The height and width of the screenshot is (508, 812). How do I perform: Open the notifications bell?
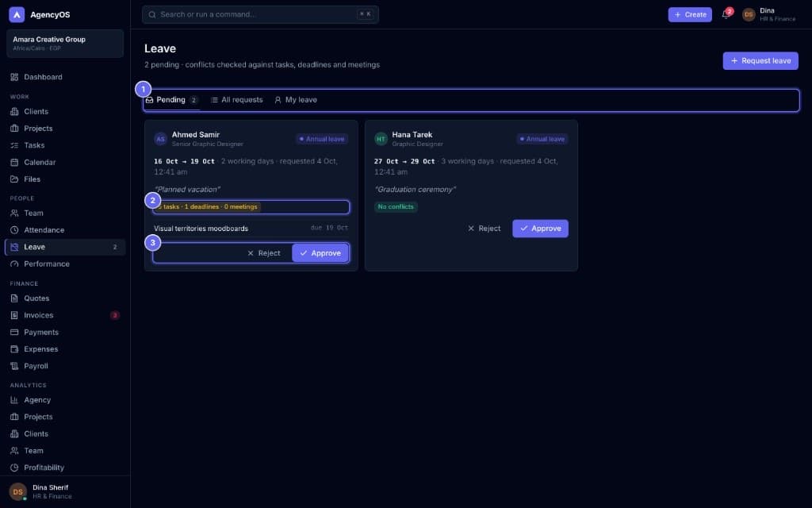pyautogui.click(x=726, y=14)
